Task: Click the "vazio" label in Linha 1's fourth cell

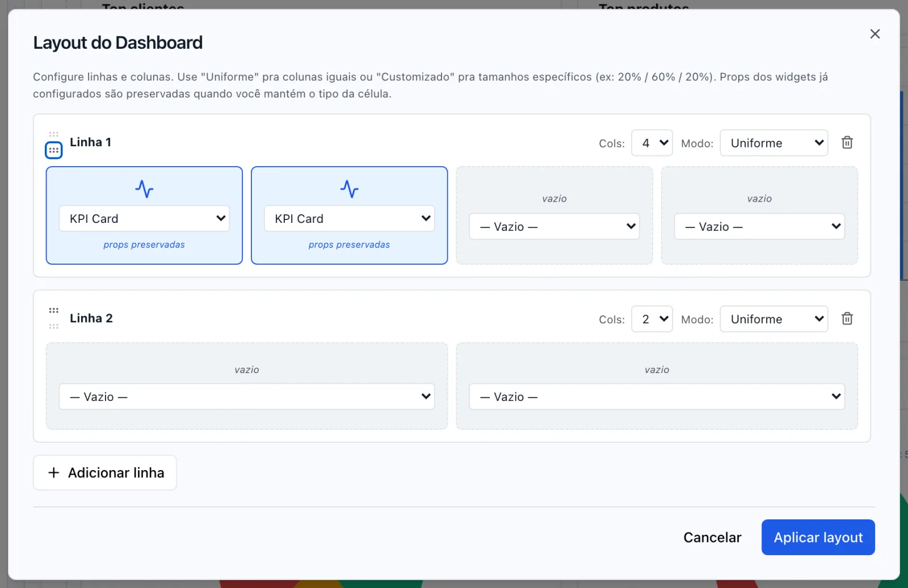Action: coord(759,198)
